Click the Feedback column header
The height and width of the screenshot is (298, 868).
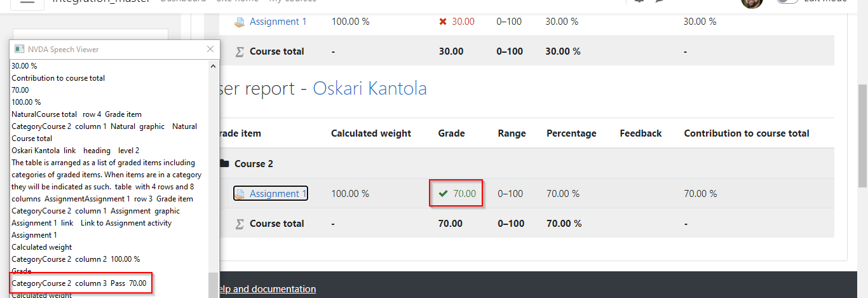coord(641,133)
